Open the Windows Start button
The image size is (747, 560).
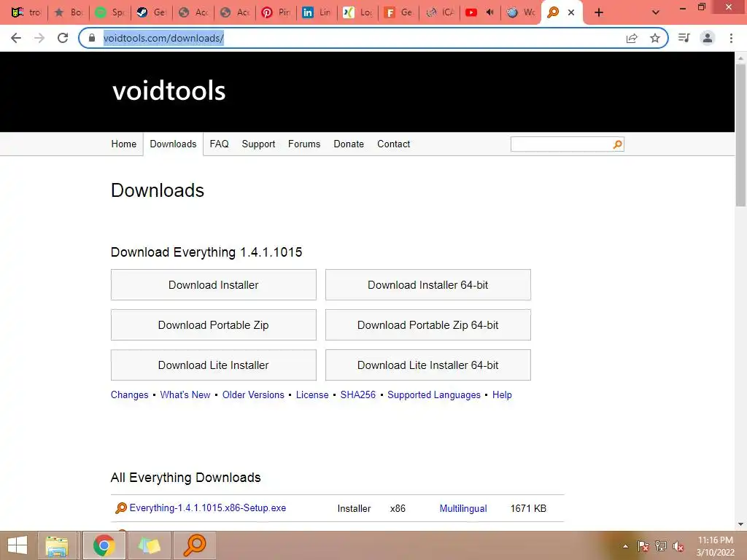(x=18, y=545)
